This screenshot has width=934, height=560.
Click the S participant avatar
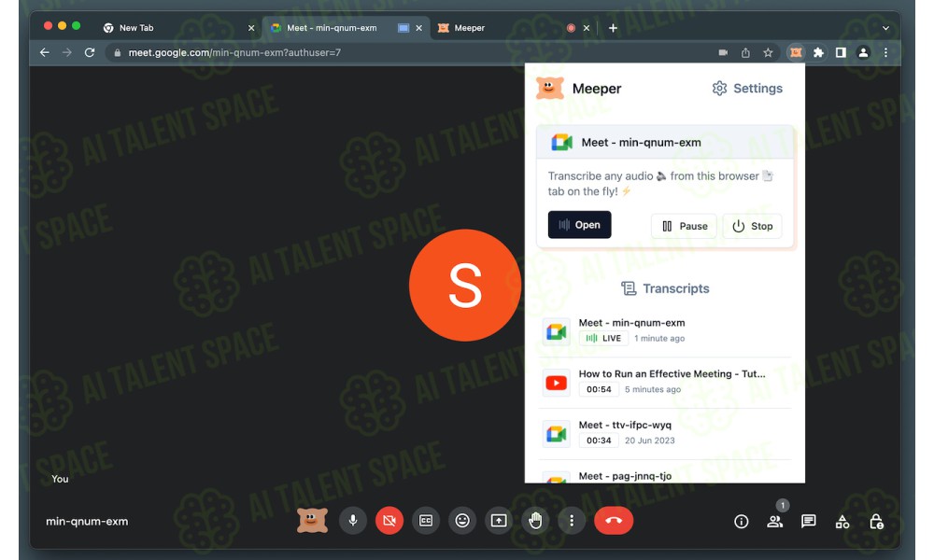[x=464, y=285]
